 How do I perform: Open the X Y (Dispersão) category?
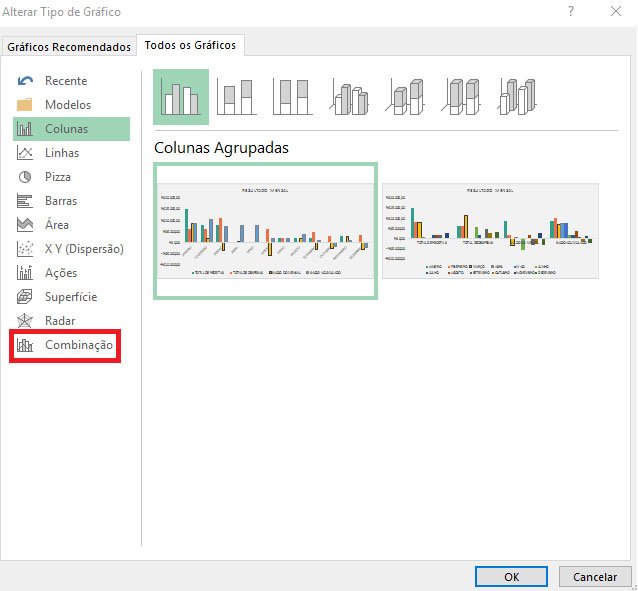83,249
